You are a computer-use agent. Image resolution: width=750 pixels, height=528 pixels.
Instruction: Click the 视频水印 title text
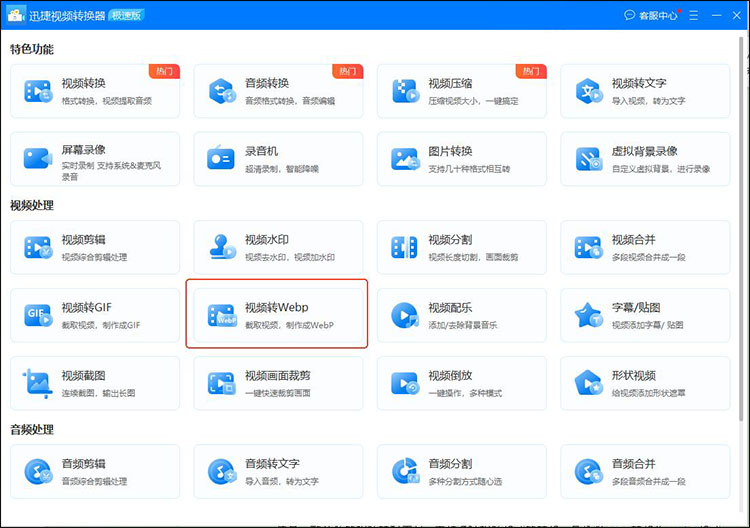(267, 240)
